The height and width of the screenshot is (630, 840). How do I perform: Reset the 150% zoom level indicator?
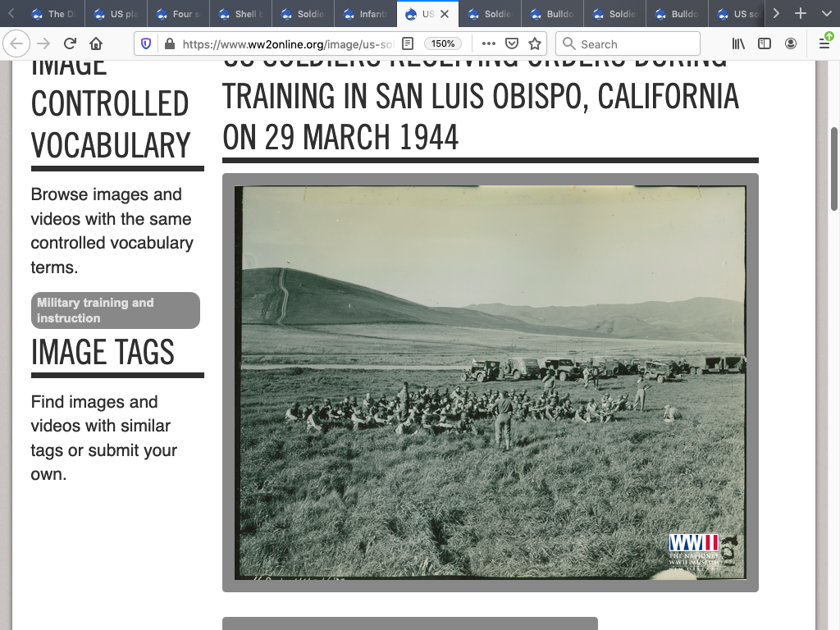(x=443, y=44)
